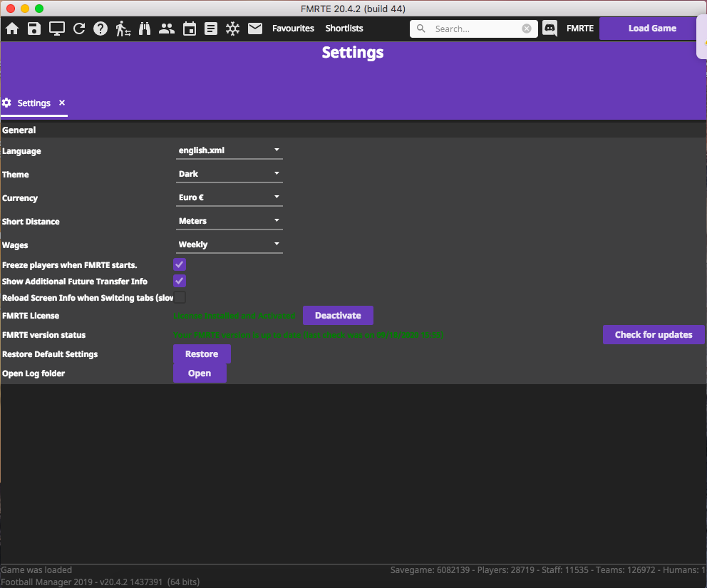Image resolution: width=707 pixels, height=588 pixels.
Task: Expand the Theme dropdown set to Dark
Action: pyautogui.click(x=229, y=174)
